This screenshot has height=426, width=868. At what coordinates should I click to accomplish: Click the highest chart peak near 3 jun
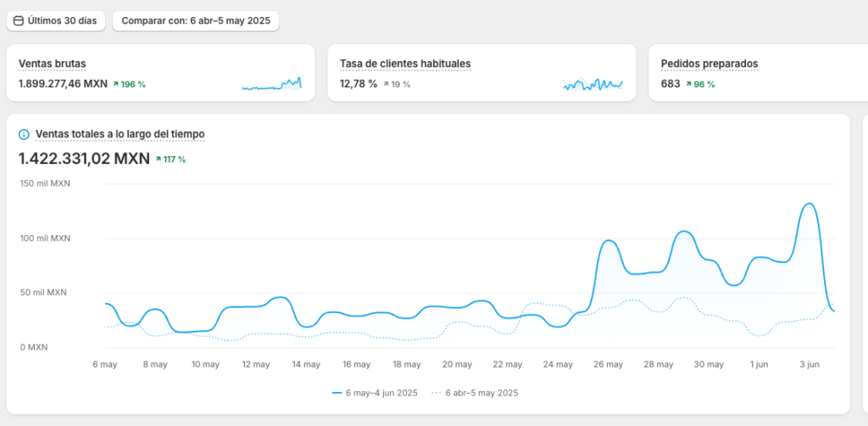809,204
